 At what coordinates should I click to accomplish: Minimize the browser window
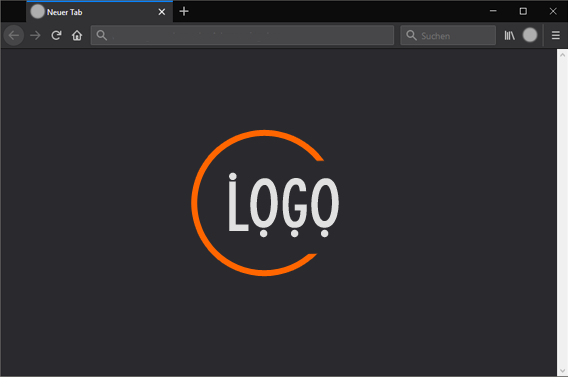pyautogui.click(x=493, y=11)
